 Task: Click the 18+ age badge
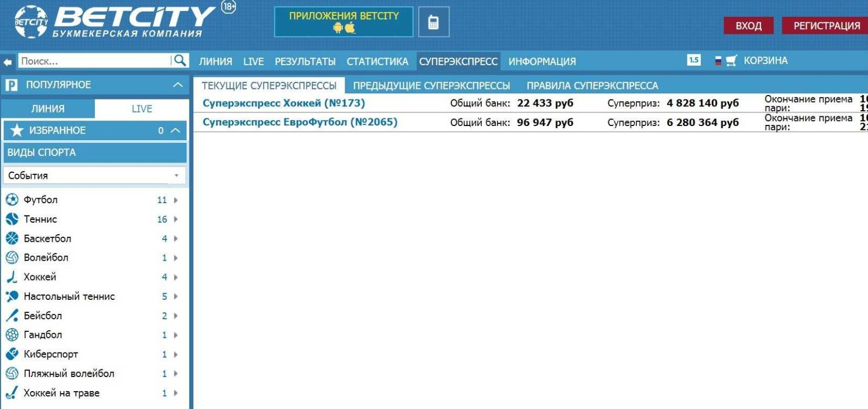click(x=229, y=7)
